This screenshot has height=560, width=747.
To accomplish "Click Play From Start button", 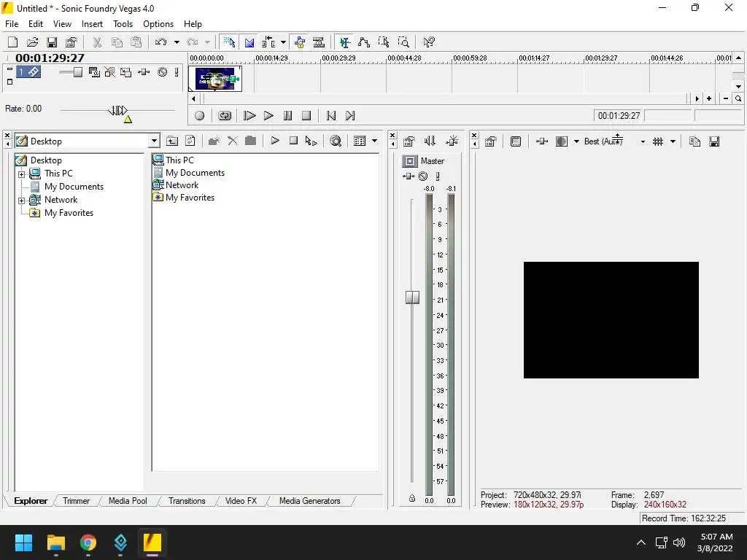I will tap(249, 116).
